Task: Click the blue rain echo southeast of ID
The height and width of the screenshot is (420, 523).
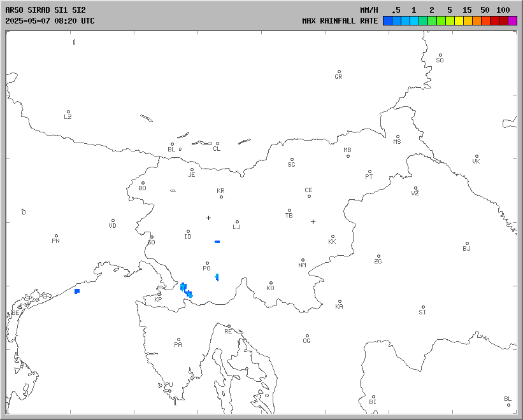Action: coord(217,242)
